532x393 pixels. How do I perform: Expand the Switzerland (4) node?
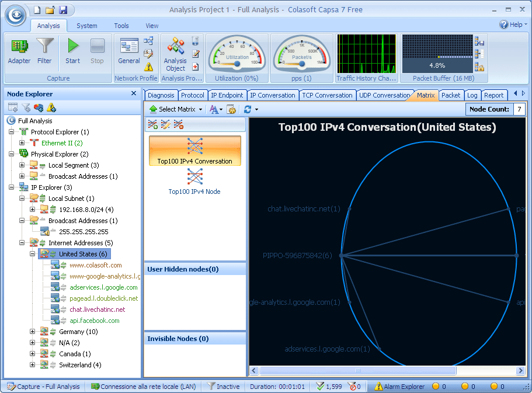[x=33, y=365]
